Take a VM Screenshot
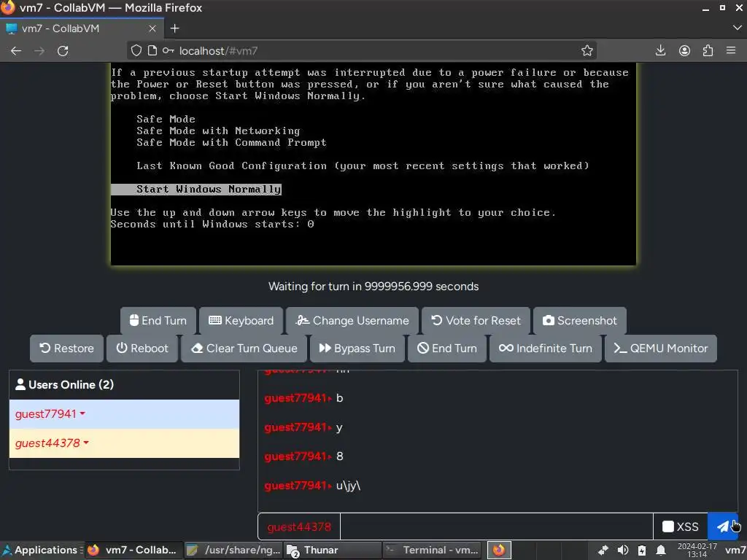Image resolution: width=747 pixels, height=560 pixels. [x=580, y=321]
